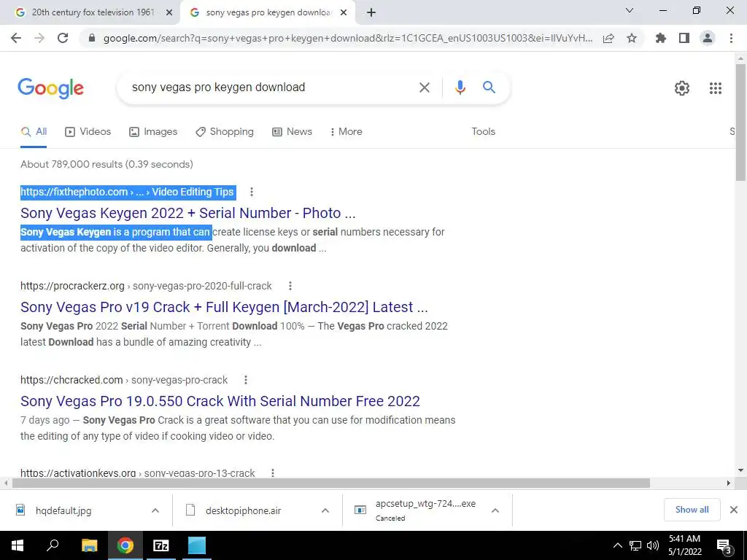Open 7-Zip from the taskbar
This screenshot has height=560, width=747.
click(x=160, y=545)
